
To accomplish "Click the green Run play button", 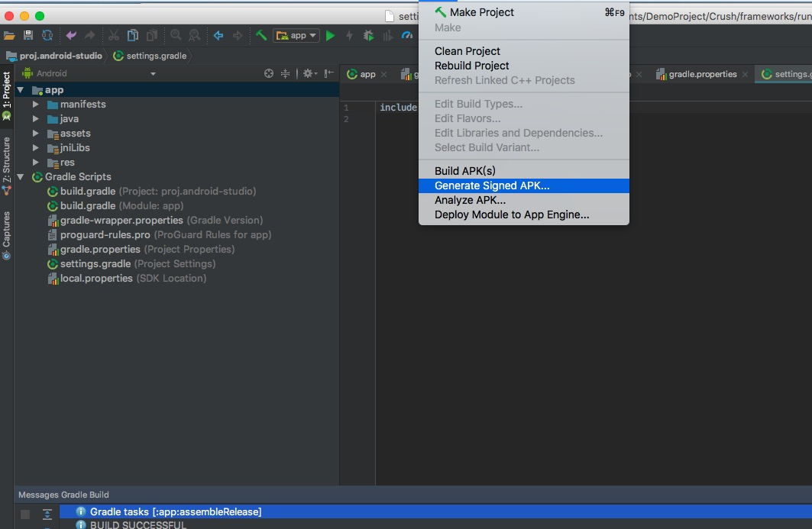I will [x=331, y=36].
